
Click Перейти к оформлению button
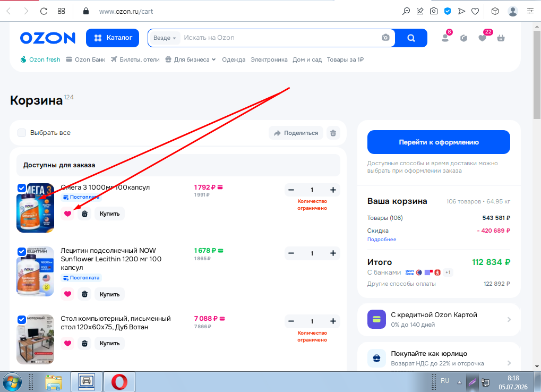coord(439,142)
